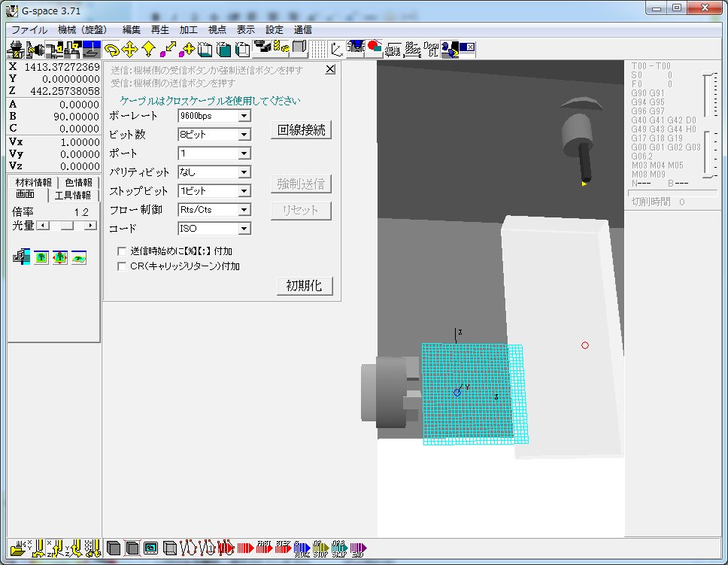Check the CR(キャリッジリターン)付加 checkbox
This screenshot has height=565, width=728.
tap(122, 266)
